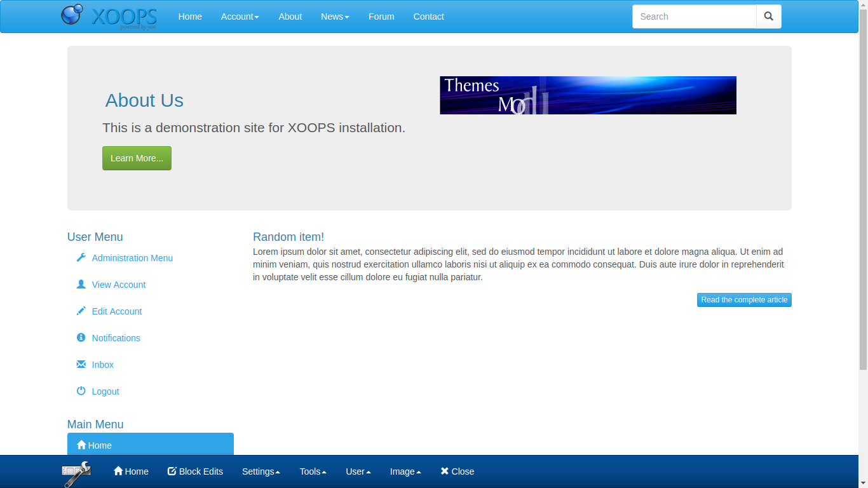Select Contact in the top navigation

click(428, 17)
